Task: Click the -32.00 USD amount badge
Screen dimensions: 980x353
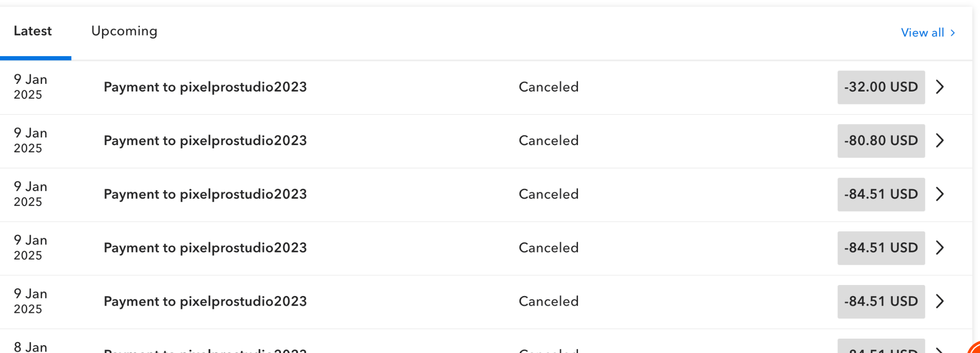Action: click(x=880, y=87)
